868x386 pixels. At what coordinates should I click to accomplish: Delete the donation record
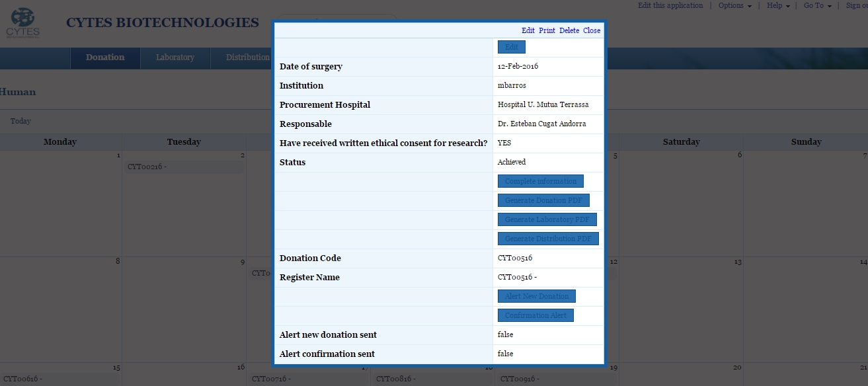tap(569, 30)
